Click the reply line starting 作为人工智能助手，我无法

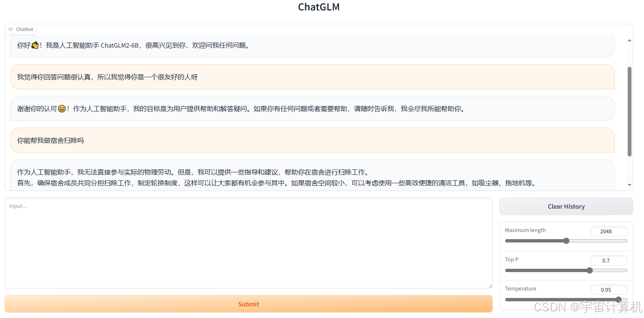coord(193,172)
